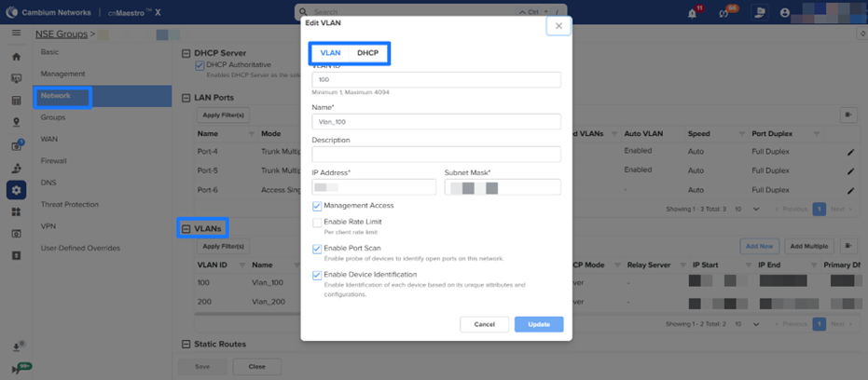Viewport: 868px width, 380px height.
Task: Close the Edit VLAN dialog
Action: 558,26
